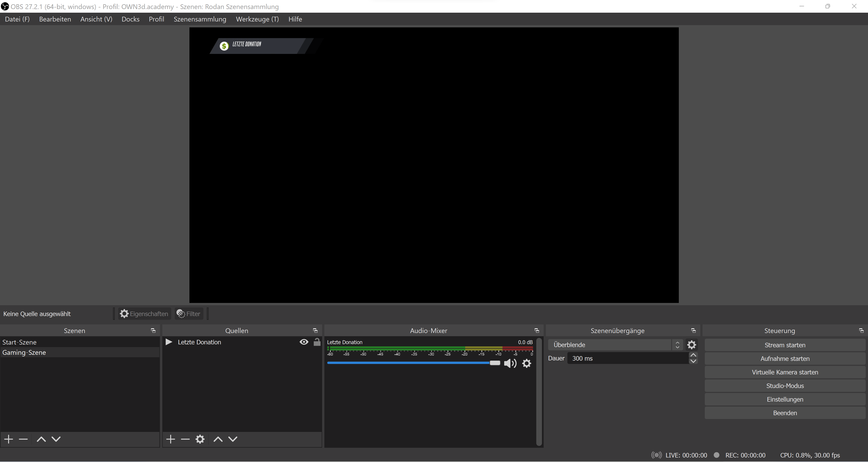Pop out the Audio-Mixer dock
This screenshot has width=868, height=462.
coord(537,331)
